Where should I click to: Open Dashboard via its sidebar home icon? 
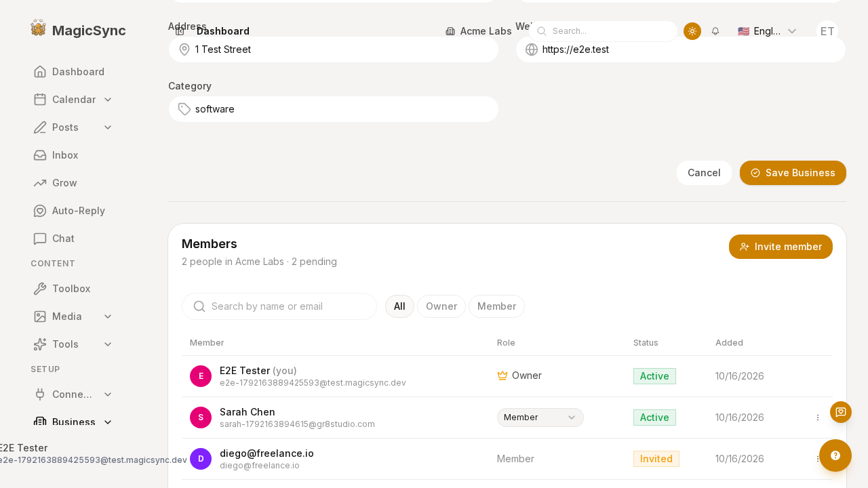pyautogui.click(x=40, y=72)
